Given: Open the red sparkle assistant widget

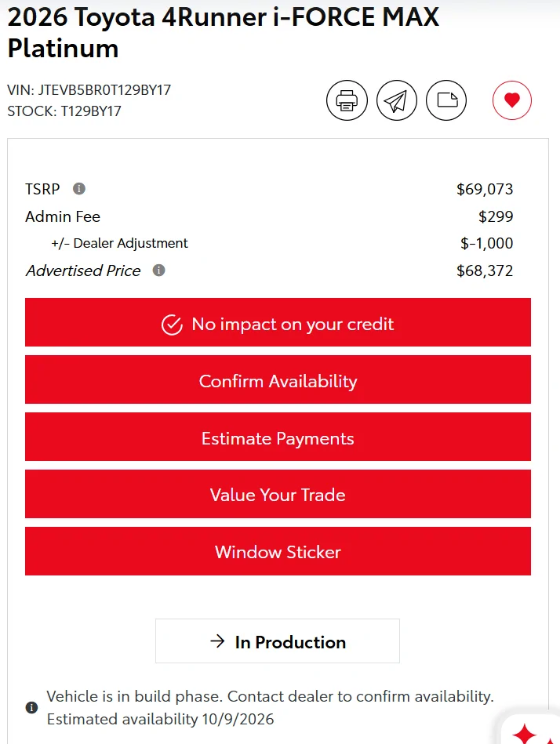Looking at the screenshot, I should pos(532,728).
